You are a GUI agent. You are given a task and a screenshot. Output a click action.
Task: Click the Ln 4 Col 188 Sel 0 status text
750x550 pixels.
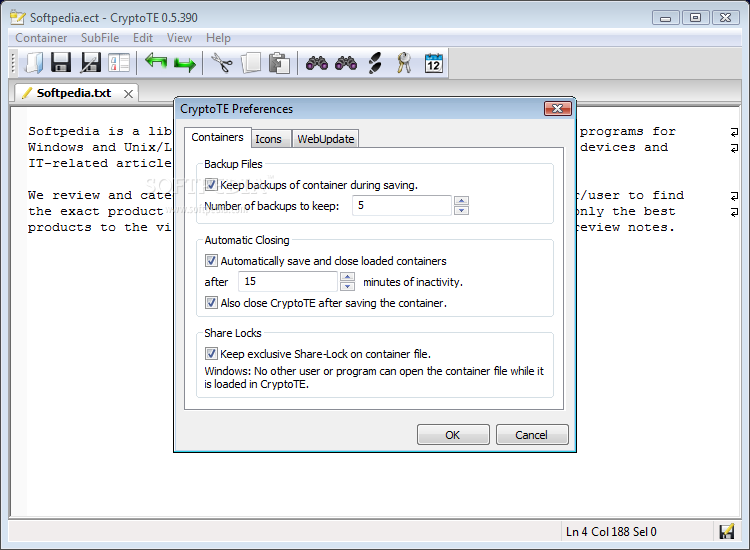click(611, 532)
